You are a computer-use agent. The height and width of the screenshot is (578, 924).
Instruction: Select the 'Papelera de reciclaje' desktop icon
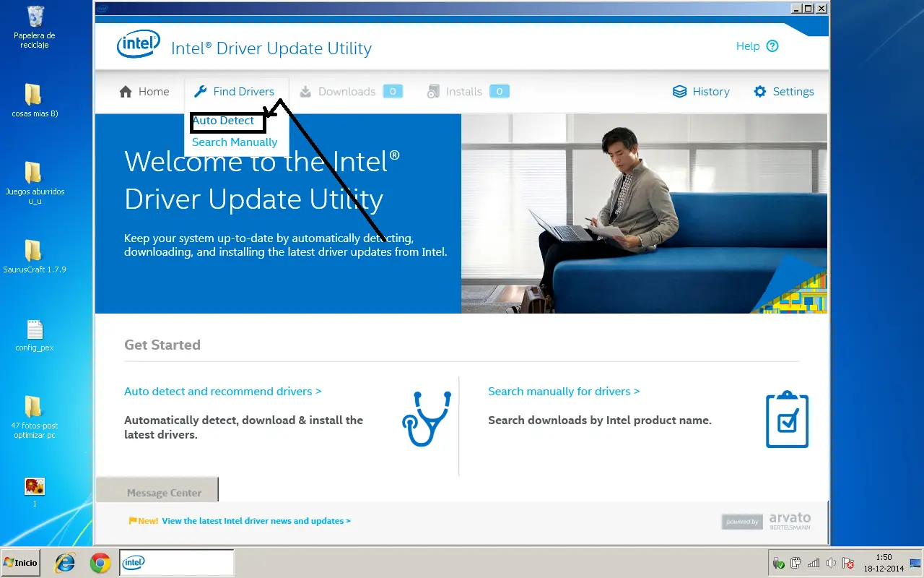coord(35,27)
